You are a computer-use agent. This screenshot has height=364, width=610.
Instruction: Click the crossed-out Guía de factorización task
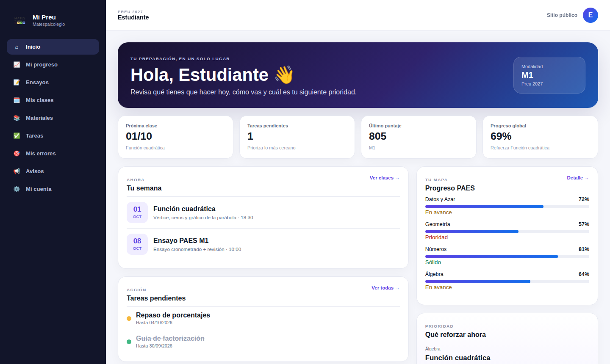(263, 342)
